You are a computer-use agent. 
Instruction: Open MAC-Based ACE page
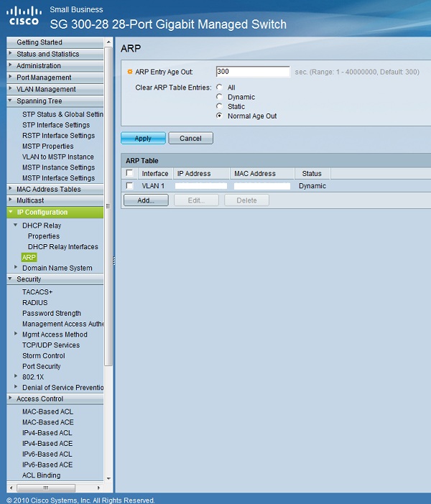coord(48,422)
